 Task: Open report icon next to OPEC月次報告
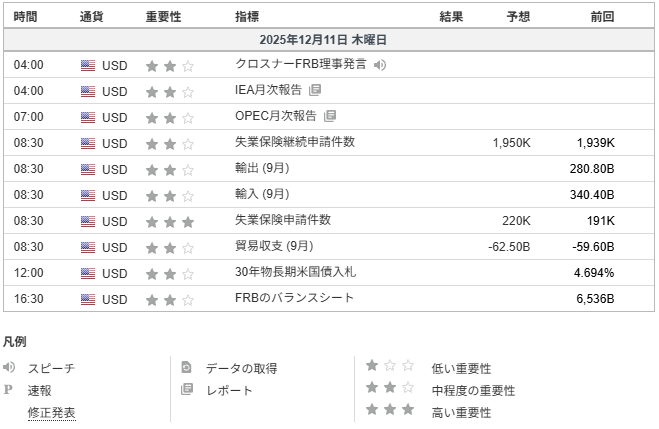click(x=331, y=117)
